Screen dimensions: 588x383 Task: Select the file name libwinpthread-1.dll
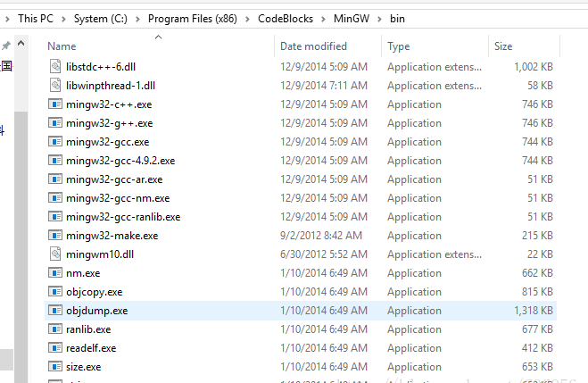pyautogui.click(x=111, y=86)
